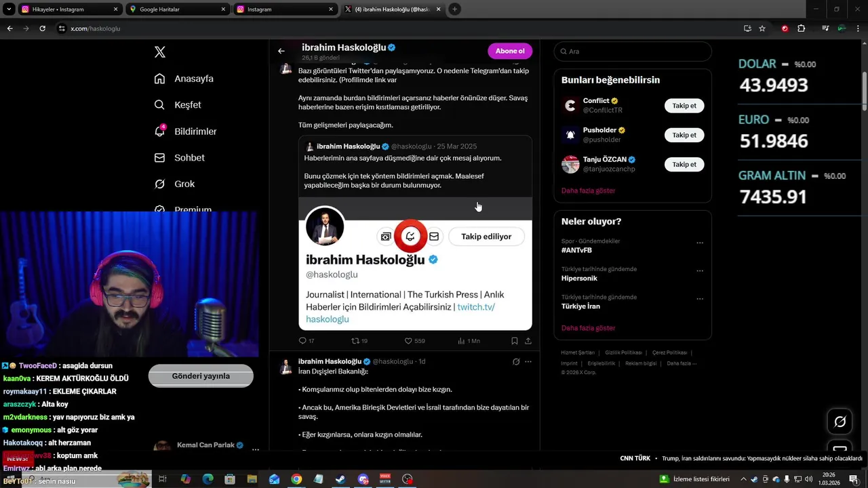
Task: Click Grok icon on İran Dışişleri post
Action: [x=516, y=362]
